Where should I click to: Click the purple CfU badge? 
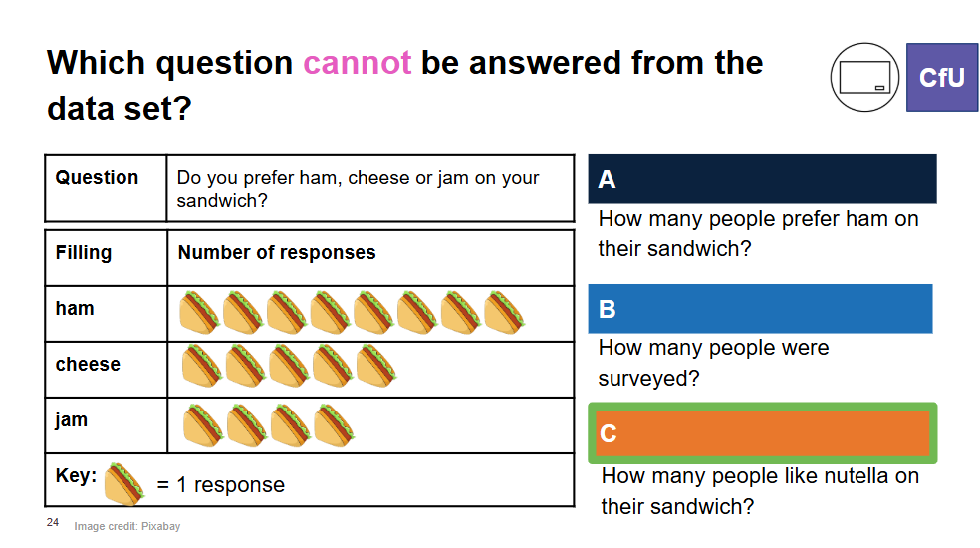942,77
